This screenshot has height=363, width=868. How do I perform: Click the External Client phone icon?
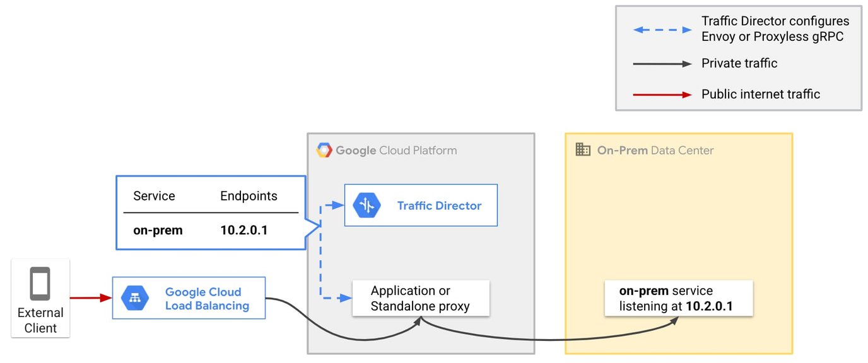(x=40, y=284)
